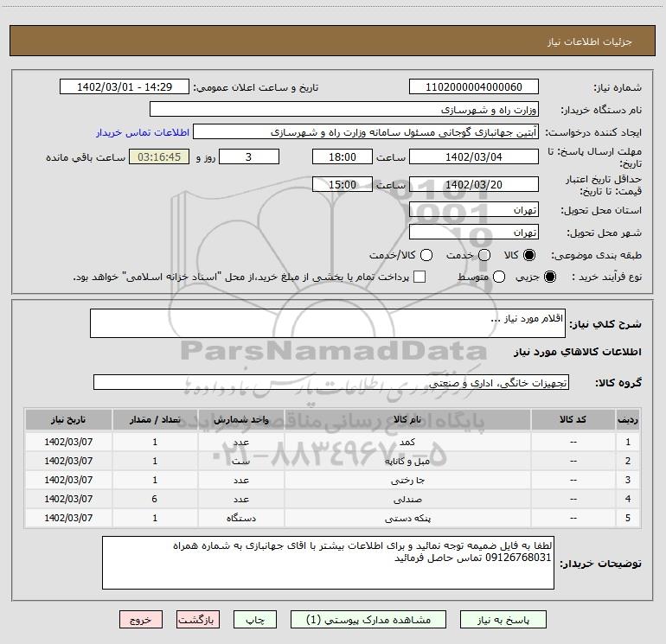Click the request creator name field
Image resolution: width=666 pixels, height=644 pixels.
[x=366, y=131]
